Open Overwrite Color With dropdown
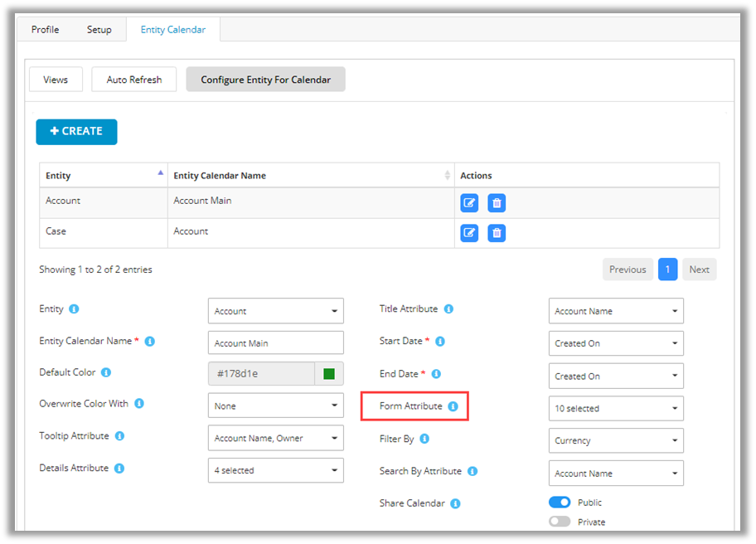The height and width of the screenshot is (544, 756). click(x=275, y=406)
